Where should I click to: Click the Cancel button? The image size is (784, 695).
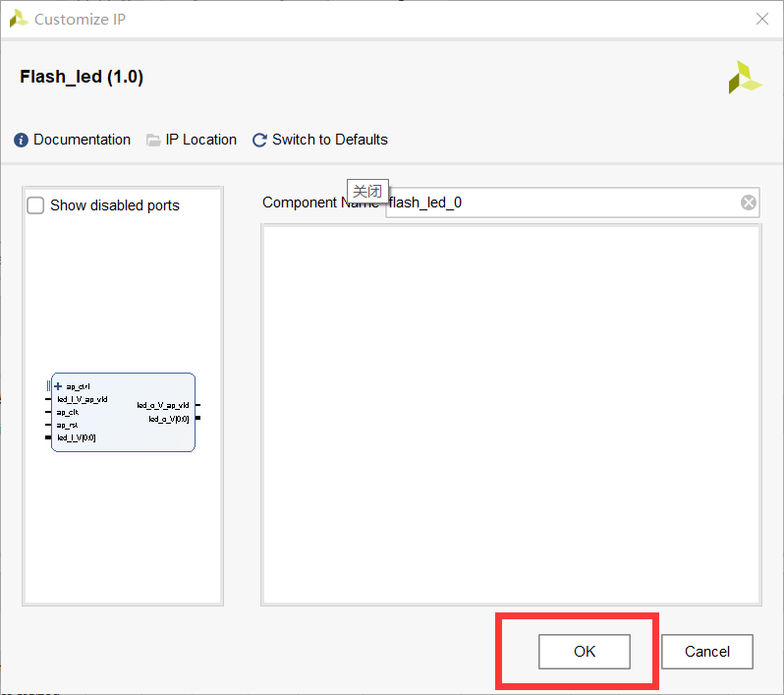pos(707,652)
